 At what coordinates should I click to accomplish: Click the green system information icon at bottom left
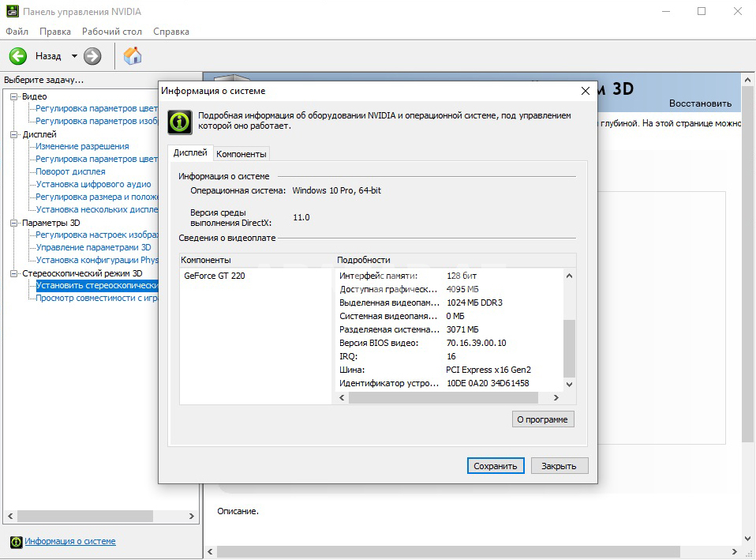point(16,542)
